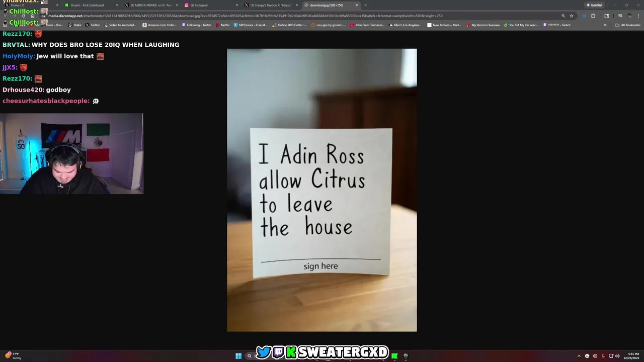Click the cheesurhatesblackpeople chat username
Viewport: 644px width, 362px height.
click(46, 101)
